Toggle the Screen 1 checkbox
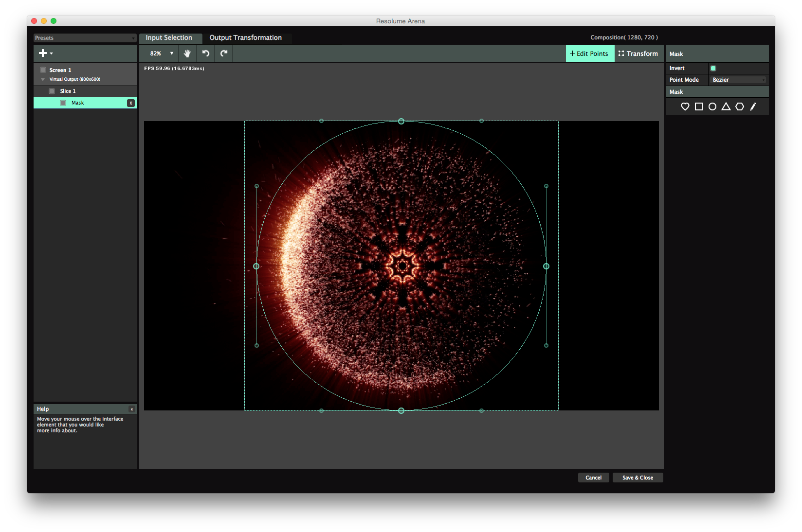The width and height of the screenshot is (802, 532). pos(43,70)
